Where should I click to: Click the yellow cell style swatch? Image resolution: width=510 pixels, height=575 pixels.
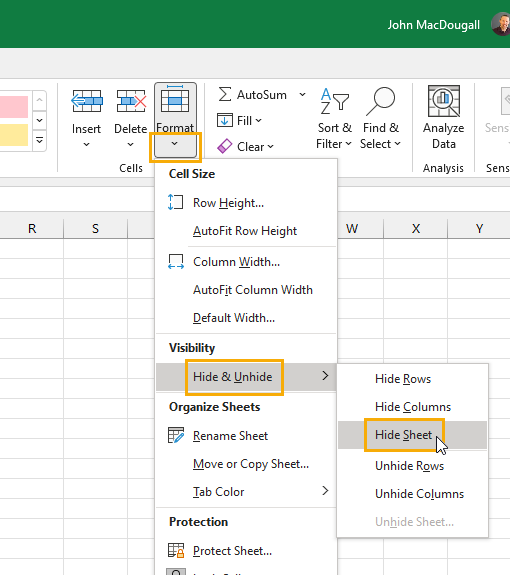(x=14, y=135)
